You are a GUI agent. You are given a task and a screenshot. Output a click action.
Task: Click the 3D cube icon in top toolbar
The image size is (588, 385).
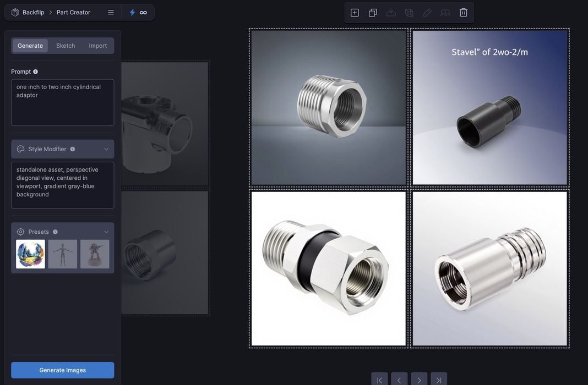point(409,13)
